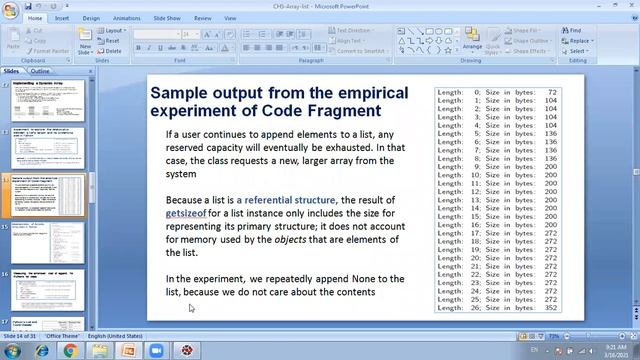Image resolution: width=640 pixels, height=360 pixels.
Task: Click the Clear All Formatting icon
Action: click(230, 35)
